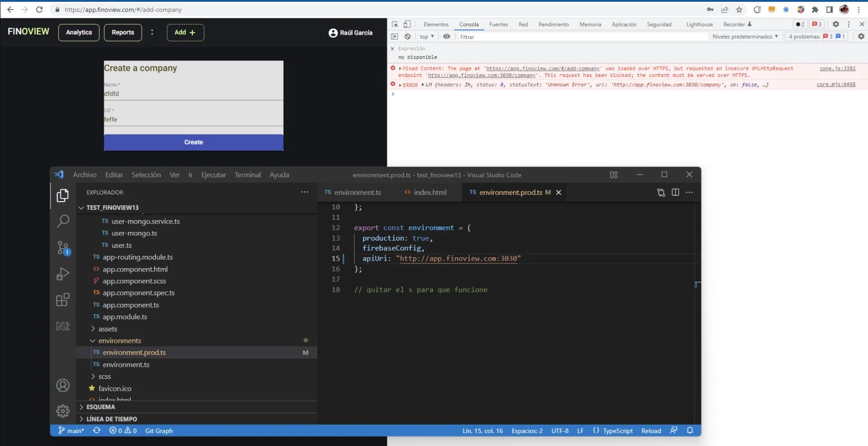Toggle the live expression eye icon

point(447,37)
